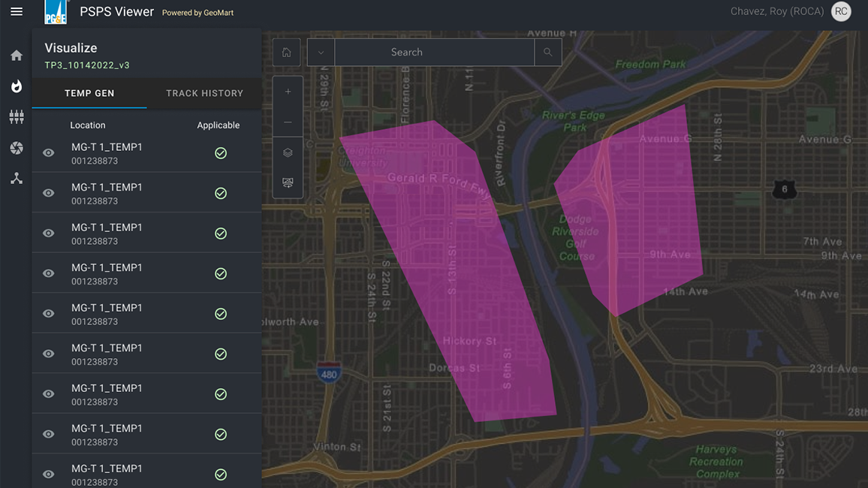The height and width of the screenshot is (488, 868).
Task: Open the hamburger navigation menu
Action: coord(17,12)
